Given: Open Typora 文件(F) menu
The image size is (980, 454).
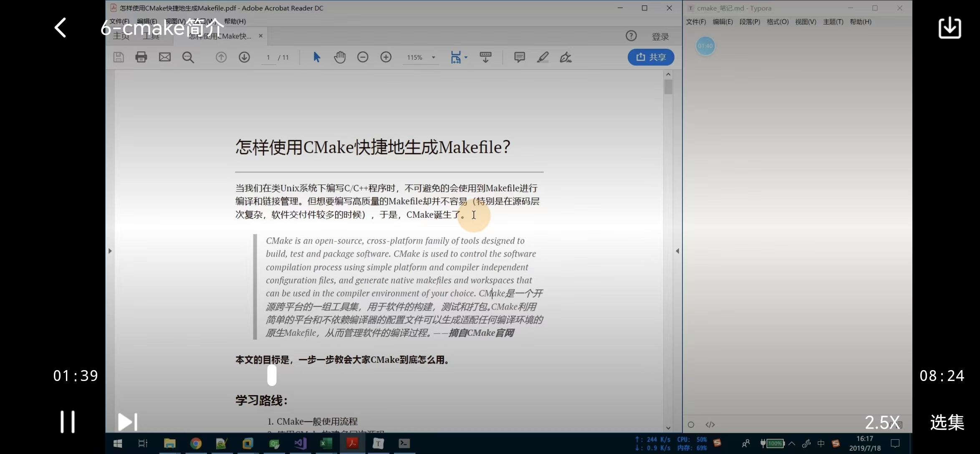Looking at the screenshot, I should (696, 22).
